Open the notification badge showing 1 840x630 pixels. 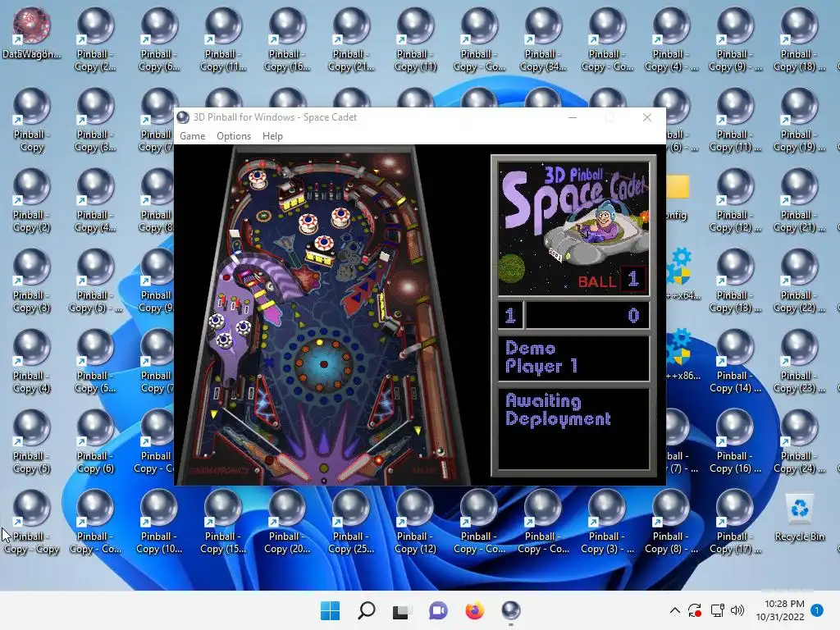(817, 610)
